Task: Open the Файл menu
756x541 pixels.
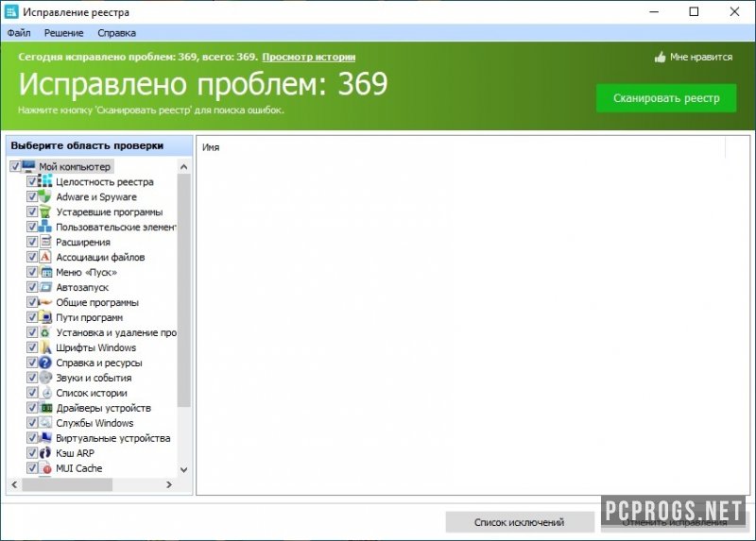Action: [19, 32]
